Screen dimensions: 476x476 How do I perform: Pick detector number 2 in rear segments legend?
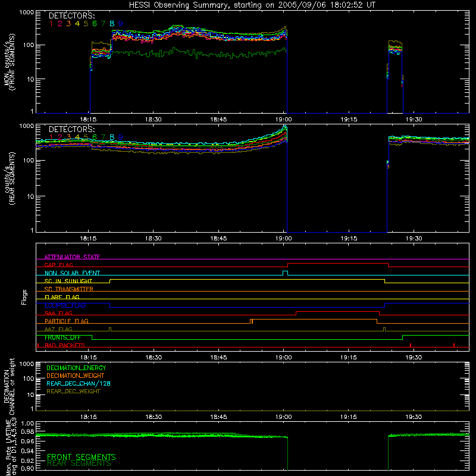point(60,137)
